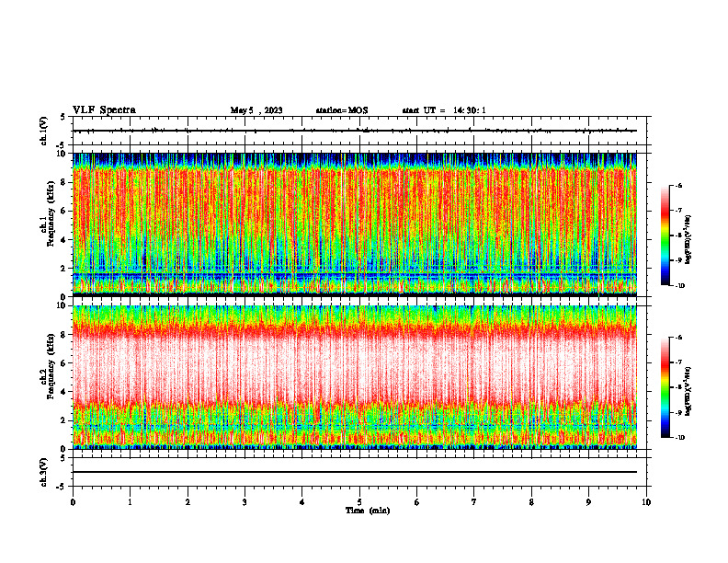Click the ch.2 PSD color scale bar
This screenshot has height=563, width=728.
665,387
